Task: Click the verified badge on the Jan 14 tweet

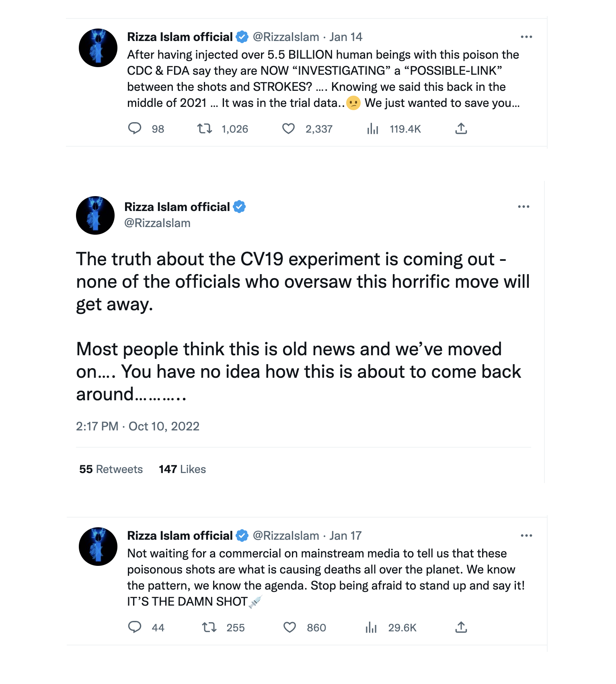Action: [x=241, y=37]
